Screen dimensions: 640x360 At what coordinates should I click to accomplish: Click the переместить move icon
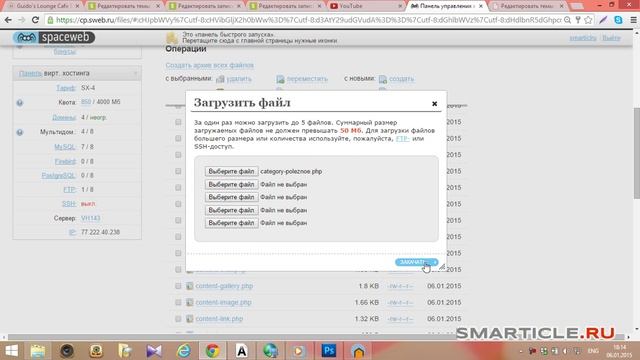[280, 79]
